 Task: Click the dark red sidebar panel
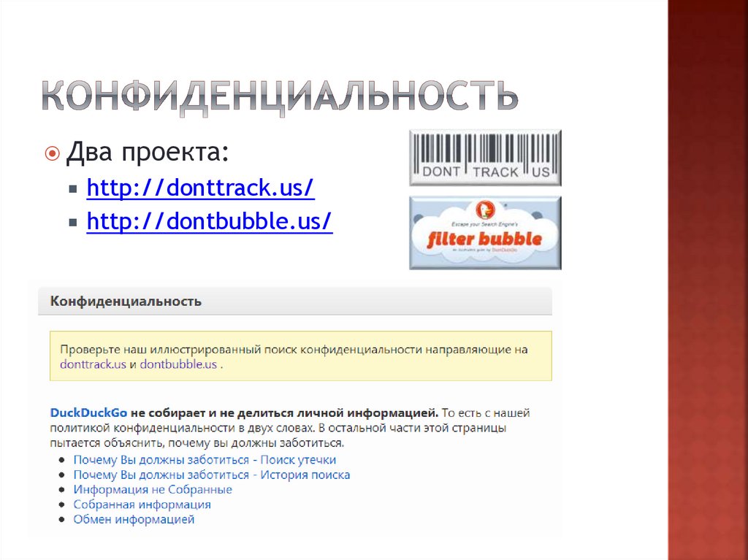[x=707, y=280]
